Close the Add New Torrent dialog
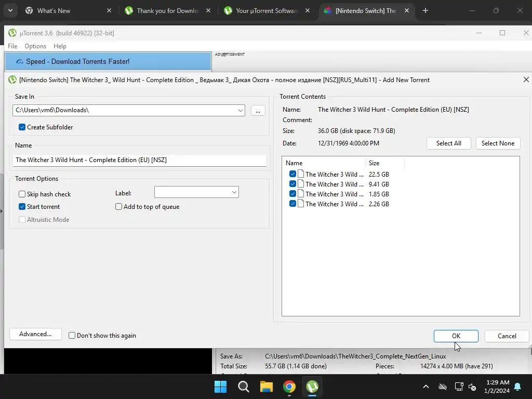Viewport: 532px width, 399px height. coord(526,79)
